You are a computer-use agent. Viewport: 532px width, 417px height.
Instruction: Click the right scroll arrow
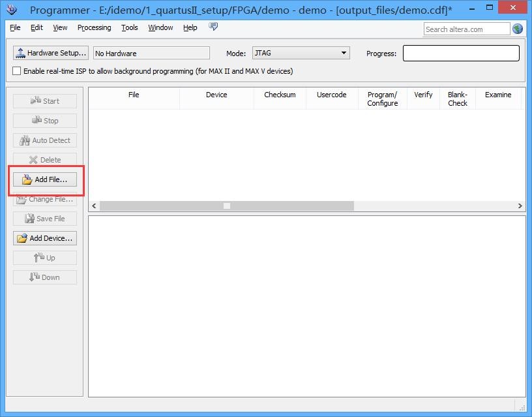pos(520,206)
